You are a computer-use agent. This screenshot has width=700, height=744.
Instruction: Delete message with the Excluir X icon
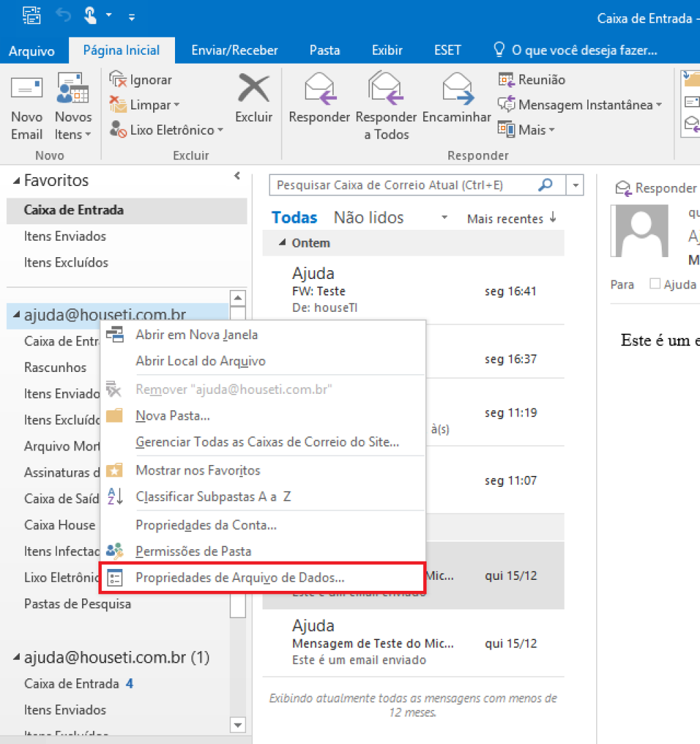pyautogui.click(x=254, y=88)
